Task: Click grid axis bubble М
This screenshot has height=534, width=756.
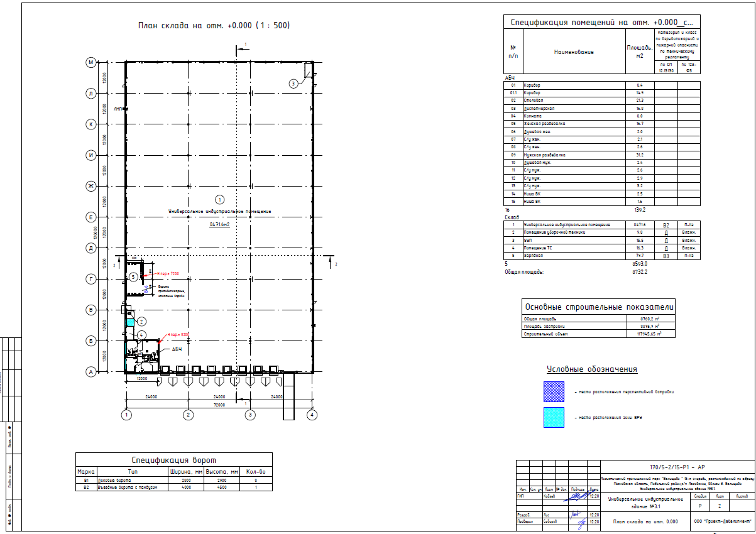Action: [x=90, y=63]
